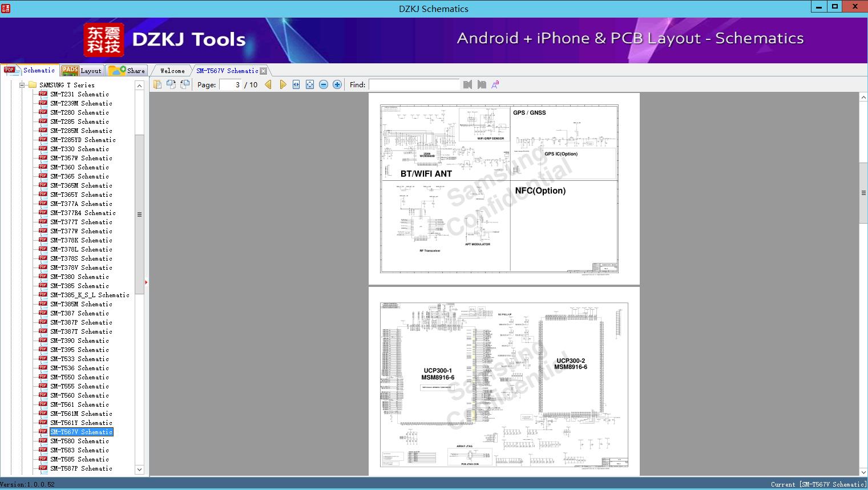Click PDF icon beside SM-T380 Schematic
Image resolution: width=868 pixels, height=490 pixels.
[x=43, y=276]
